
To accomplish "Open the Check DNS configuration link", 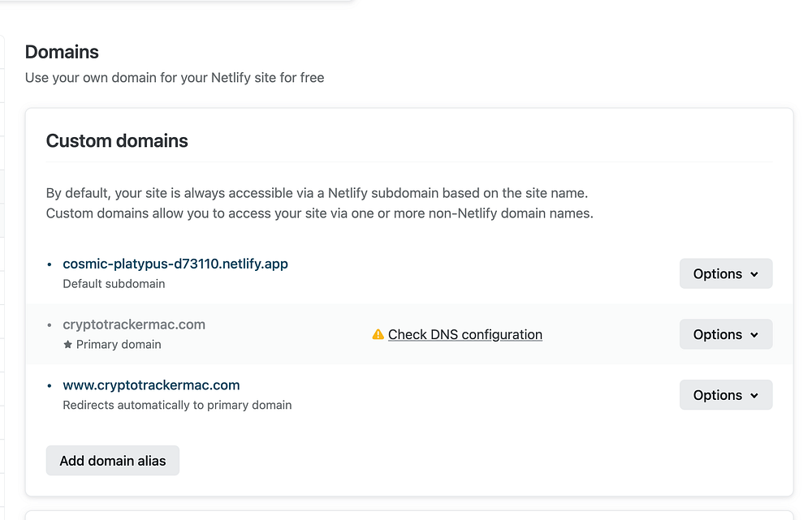I will point(464,334).
